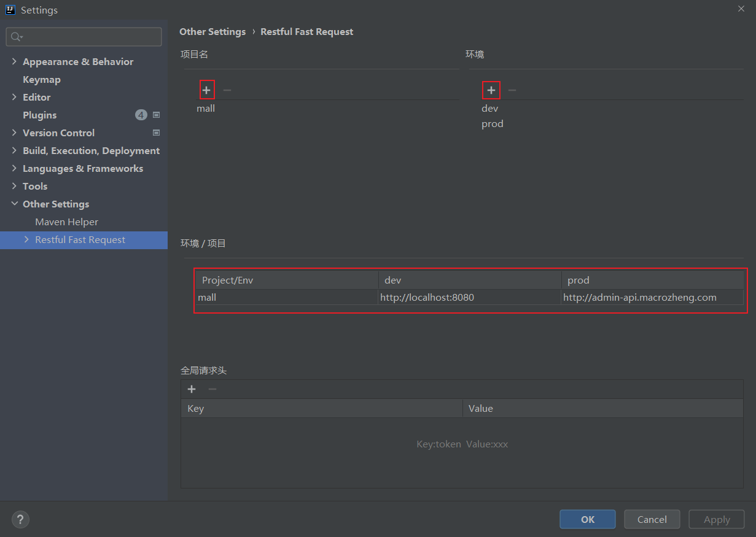Screen dimensions: 756x537
Task: Click the minus icon under 全局请求头
Action: 212,389
